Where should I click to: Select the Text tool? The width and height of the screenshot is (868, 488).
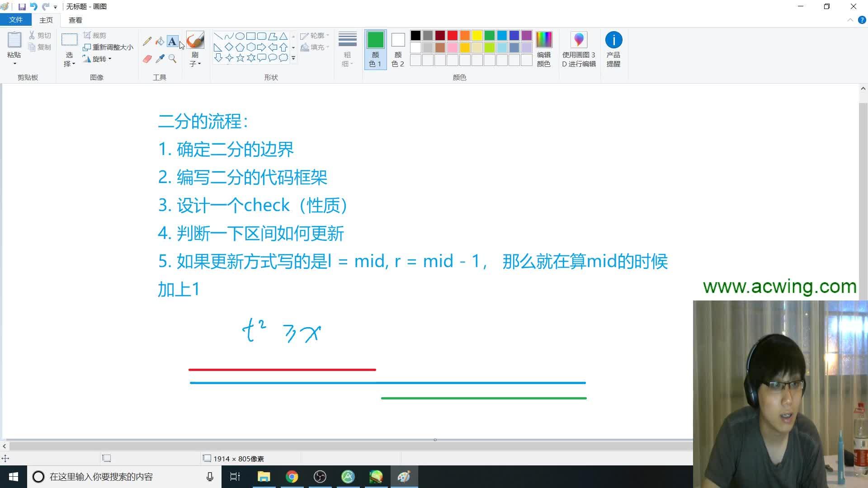coord(172,41)
